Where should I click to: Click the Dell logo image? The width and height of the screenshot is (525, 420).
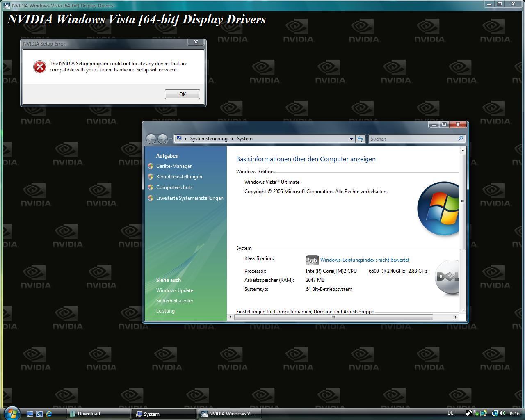(447, 277)
